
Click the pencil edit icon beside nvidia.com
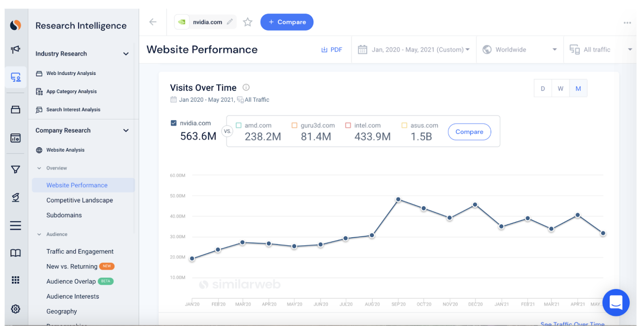coord(230,22)
